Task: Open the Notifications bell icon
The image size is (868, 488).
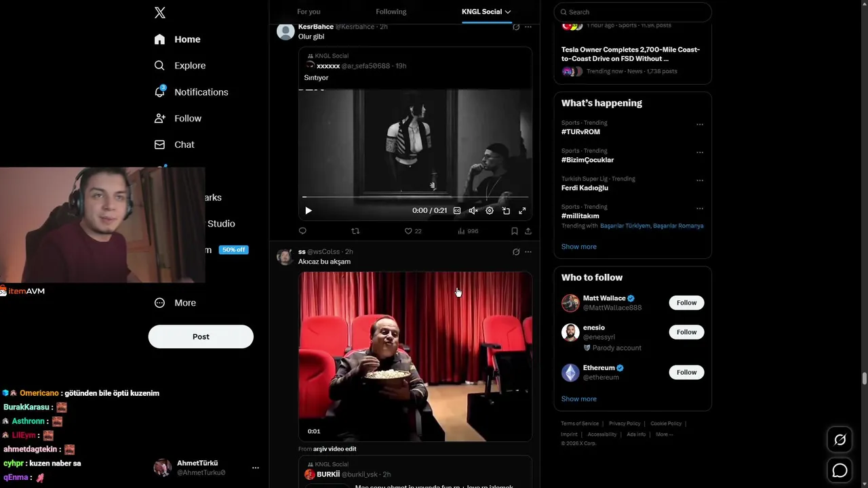Action: [x=159, y=91]
